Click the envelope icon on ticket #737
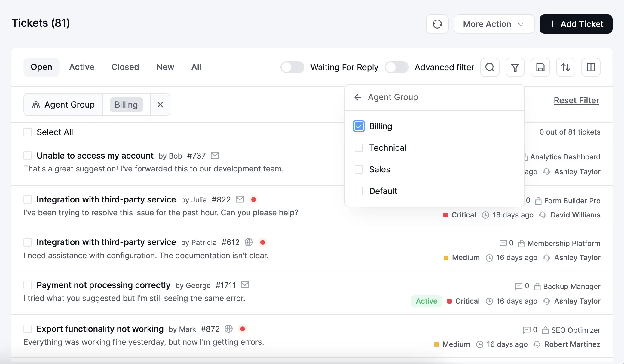The height and width of the screenshot is (364, 624). coord(215,156)
